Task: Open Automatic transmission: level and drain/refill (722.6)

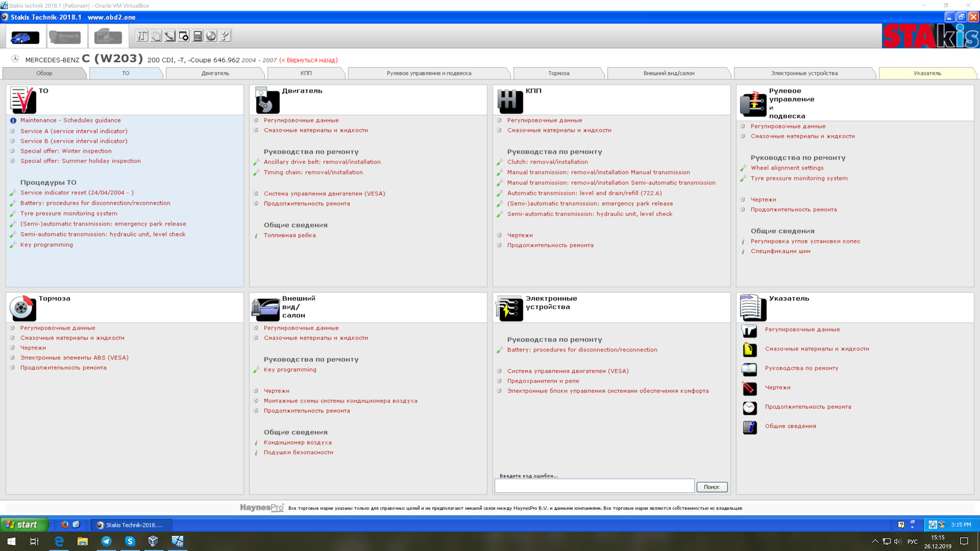Action: click(584, 193)
